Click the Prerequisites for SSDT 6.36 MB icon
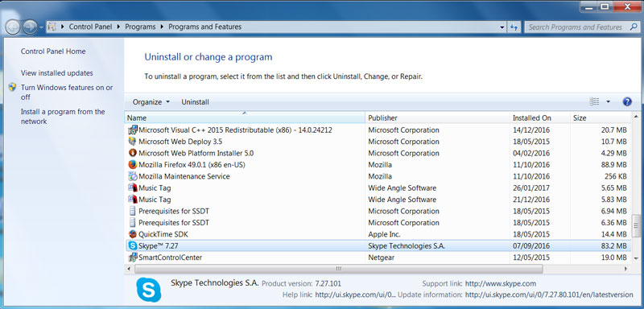The height and width of the screenshot is (309, 644). click(x=132, y=223)
